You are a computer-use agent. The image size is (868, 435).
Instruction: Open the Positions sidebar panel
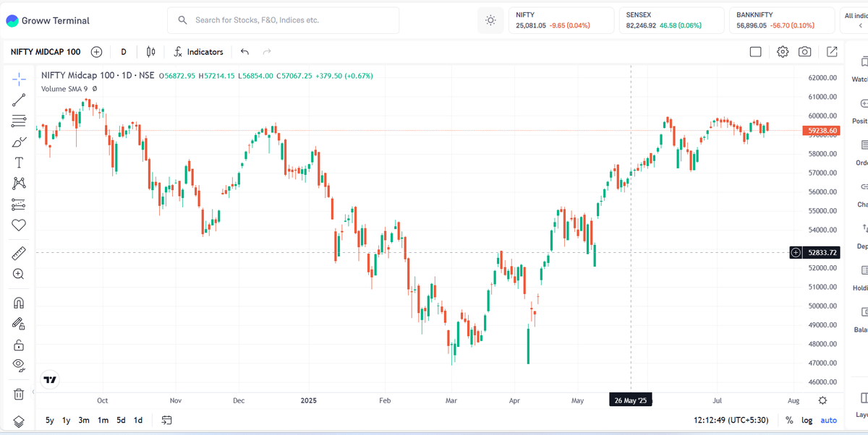(x=861, y=111)
